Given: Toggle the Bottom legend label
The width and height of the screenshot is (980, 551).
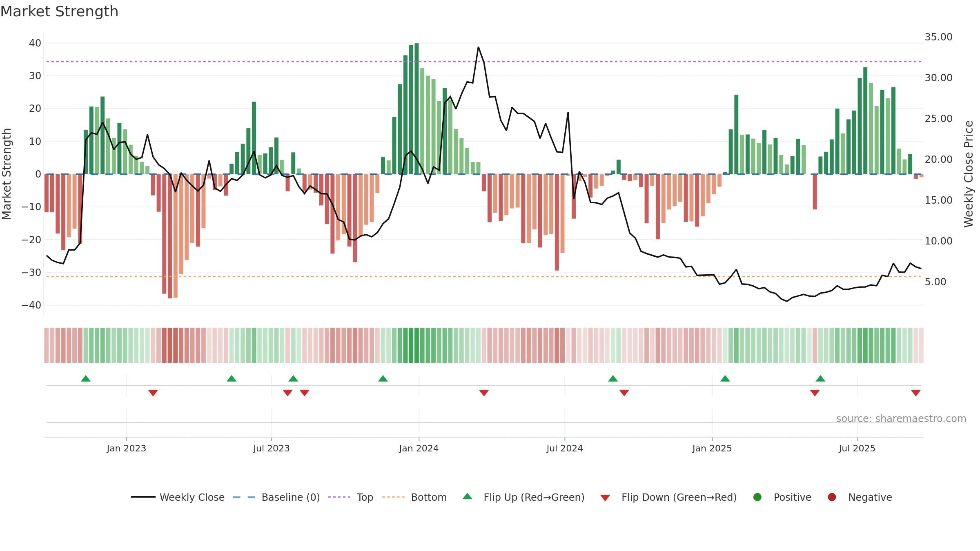Looking at the screenshot, I should pyautogui.click(x=429, y=497).
